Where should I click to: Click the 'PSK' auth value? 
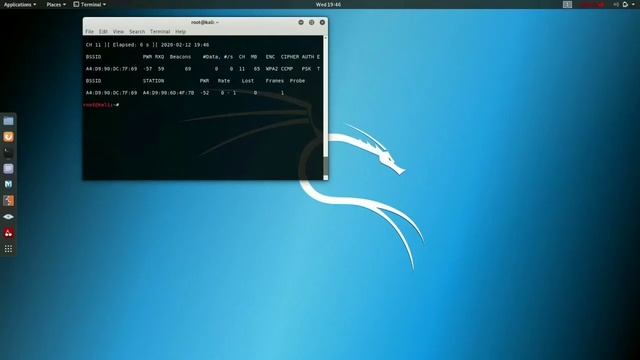tap(306, 69)
